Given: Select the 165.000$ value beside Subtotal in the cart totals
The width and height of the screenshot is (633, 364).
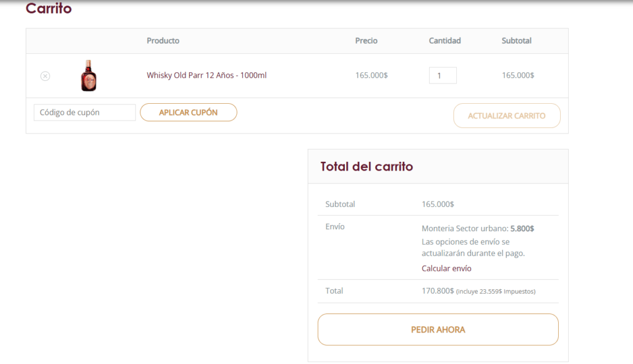Looking at the screenshot, I should tap(438, 204).
